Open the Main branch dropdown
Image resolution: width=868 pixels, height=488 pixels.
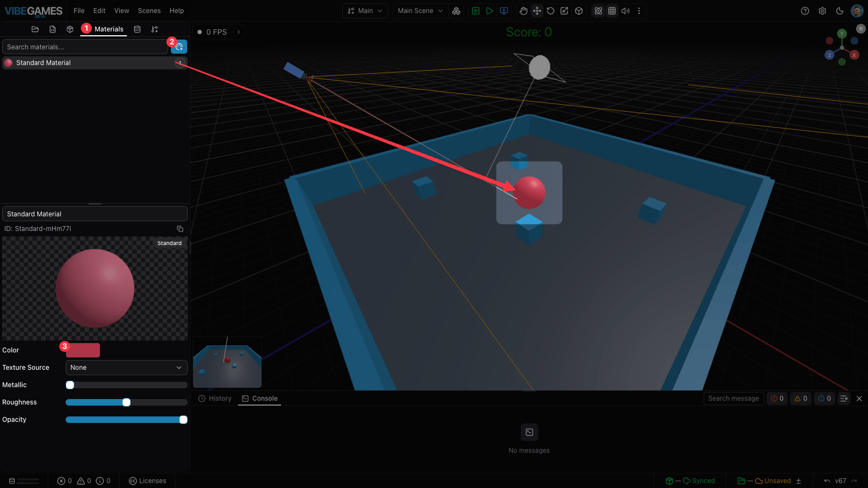click(x=365, y=11)
